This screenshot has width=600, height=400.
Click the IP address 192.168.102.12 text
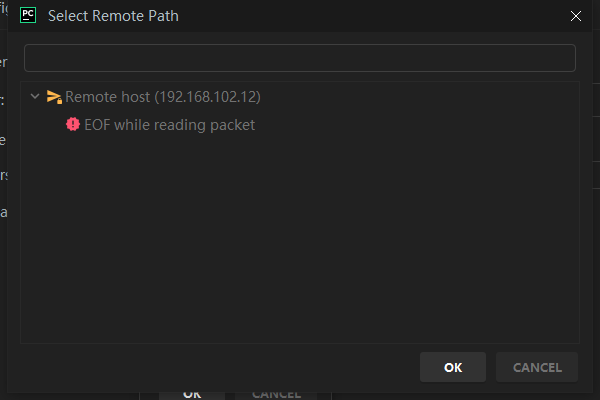tap(207, 97)
